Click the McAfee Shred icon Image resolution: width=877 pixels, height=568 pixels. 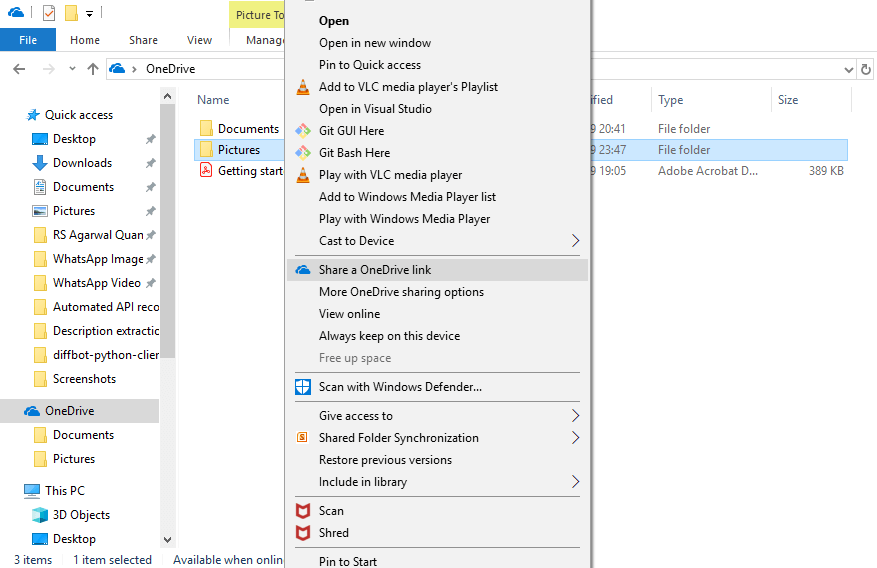click(303, 533)
